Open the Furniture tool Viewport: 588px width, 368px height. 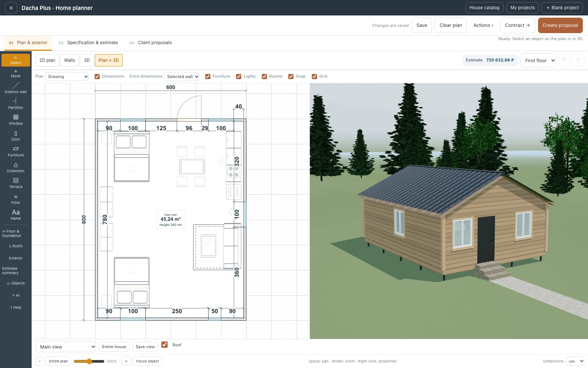click(x=16, y=151)
